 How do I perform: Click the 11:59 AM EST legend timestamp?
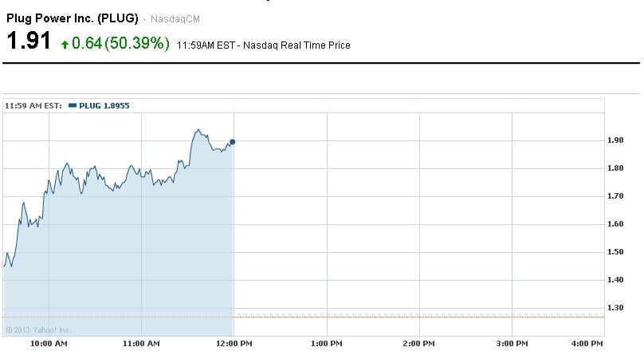(34, 105)
